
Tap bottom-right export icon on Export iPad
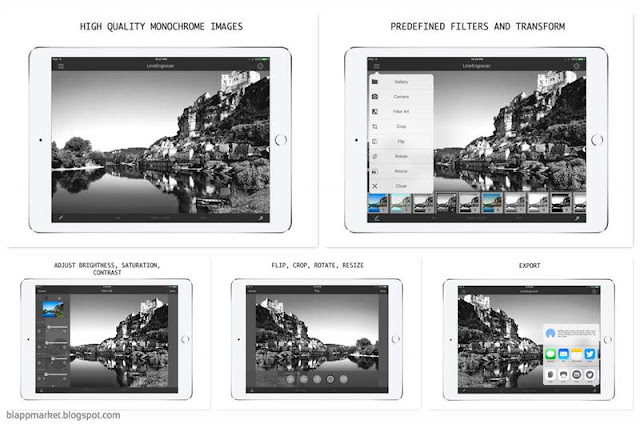coord(595,390)
